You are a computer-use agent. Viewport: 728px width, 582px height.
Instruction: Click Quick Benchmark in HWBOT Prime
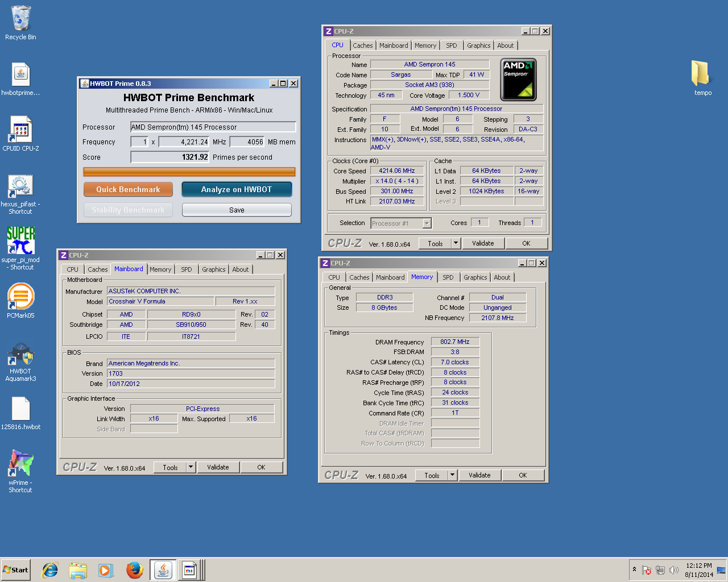pyautogui.click(x=128, y=189)
